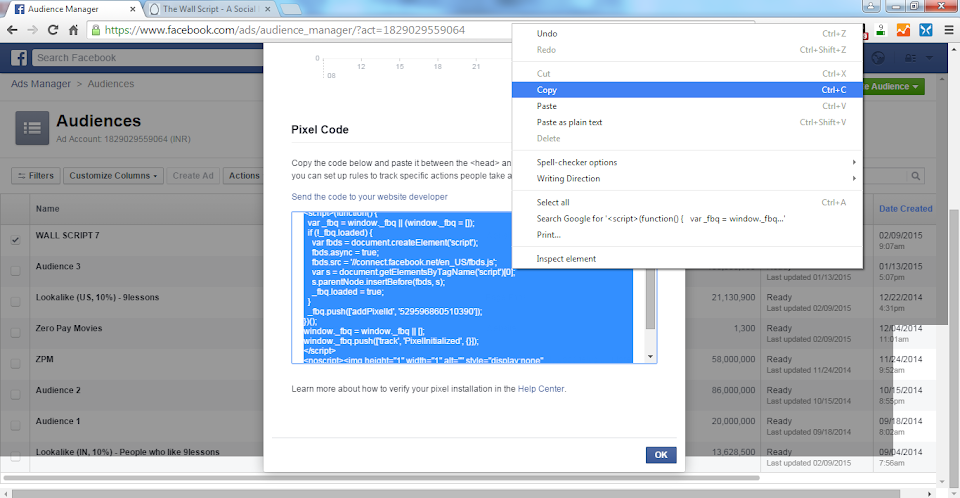Click the pixel code box scroll-down arrow
This screenshot has width=960, height=498.
(x=650, y=357)
